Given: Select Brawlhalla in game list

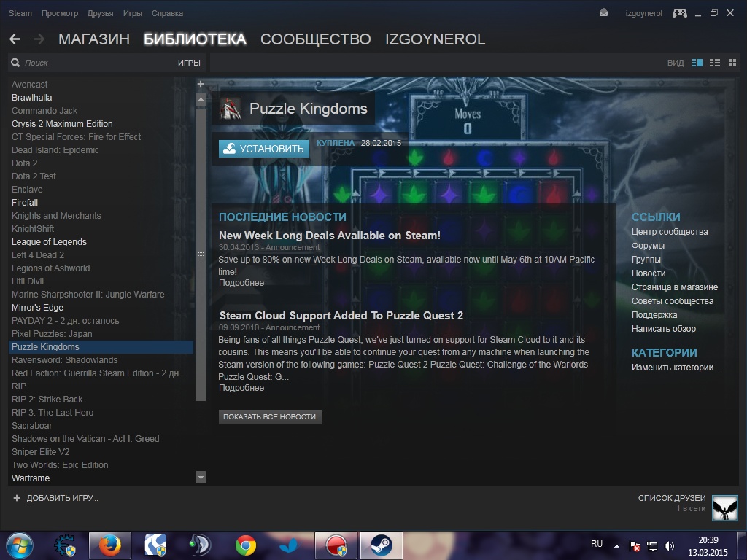Looking at the screenshot, I should [32, 98].
